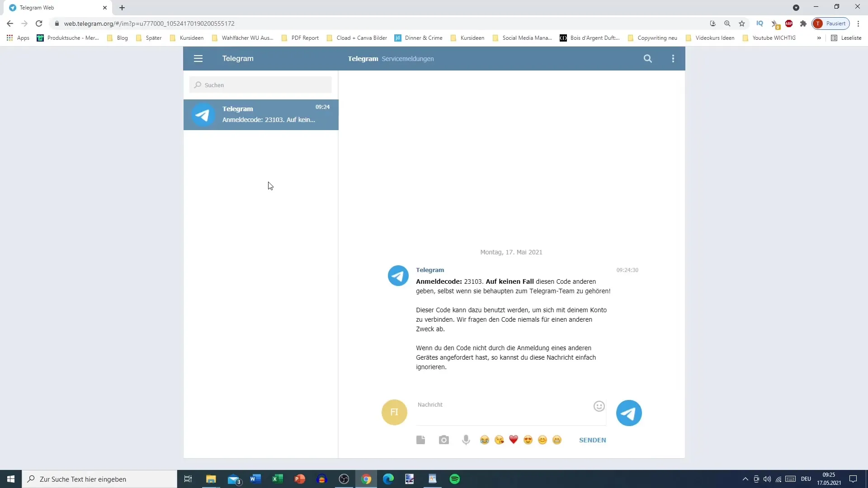The image size is (868, 488).
Task: Click the round blue Telegram send avatar
Action: [x=629, y=413]
